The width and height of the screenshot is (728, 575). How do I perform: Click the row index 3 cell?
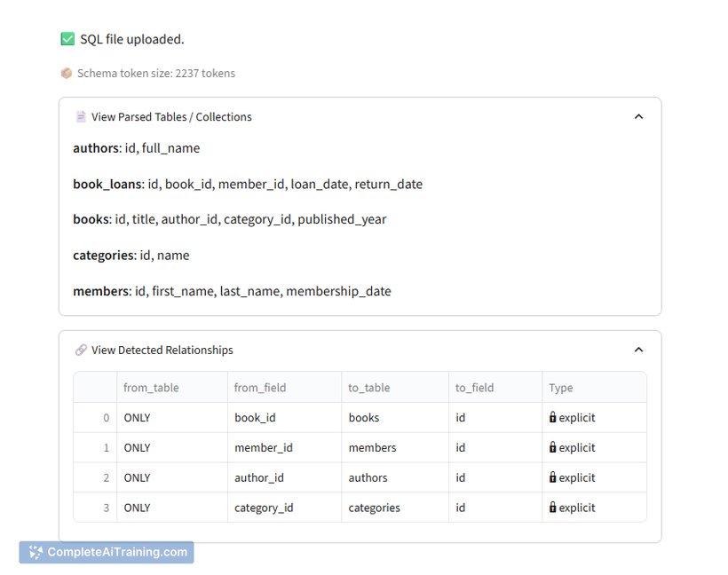coord(95,508)
